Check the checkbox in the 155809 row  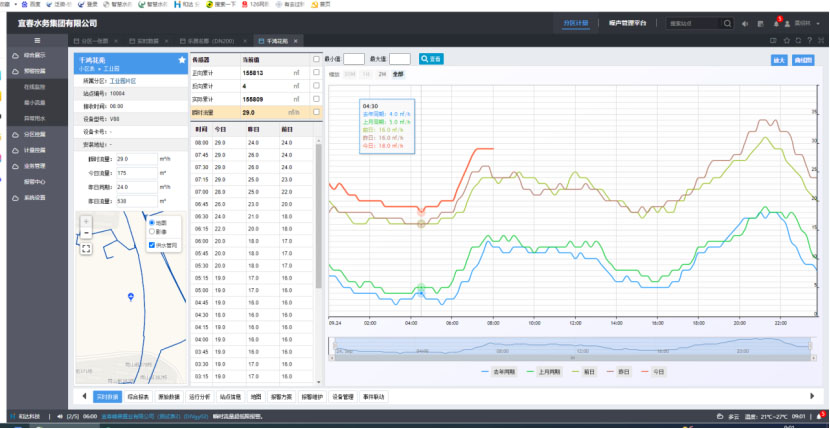(316, 99)
